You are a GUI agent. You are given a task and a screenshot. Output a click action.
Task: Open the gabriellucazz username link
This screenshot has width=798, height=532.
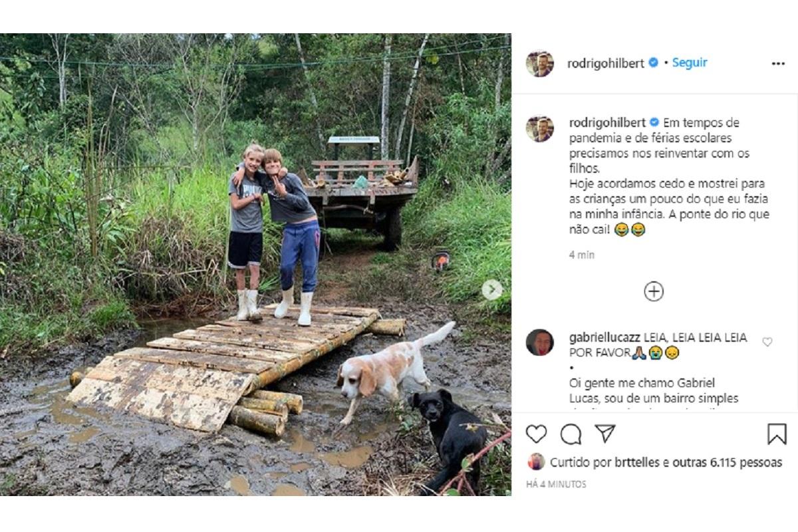(x=605, y=338)
